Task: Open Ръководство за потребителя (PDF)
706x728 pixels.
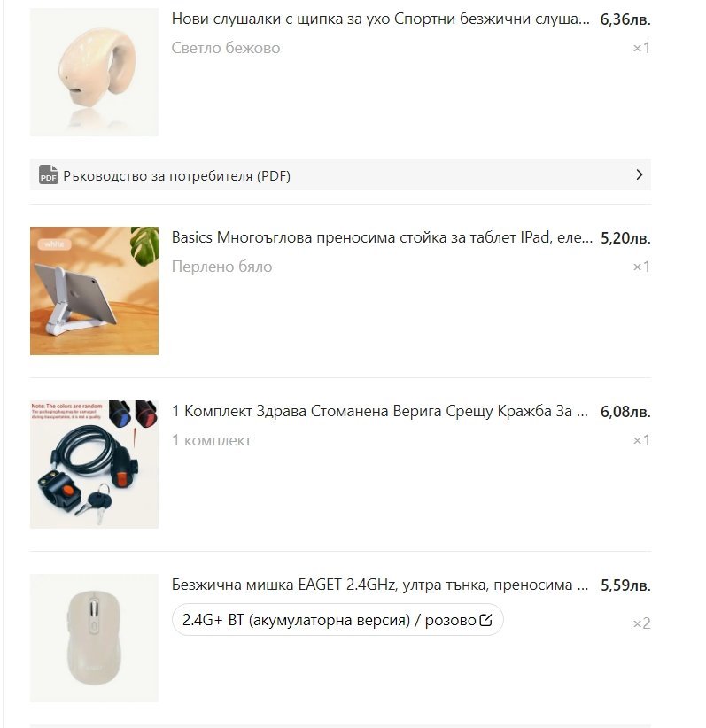Action: click(x=340, y=174)
